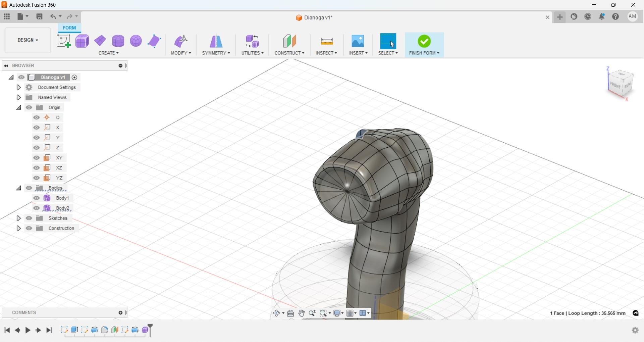Click the Redo arrow
This screenshot has height=342, width=644.
(69, 16)
